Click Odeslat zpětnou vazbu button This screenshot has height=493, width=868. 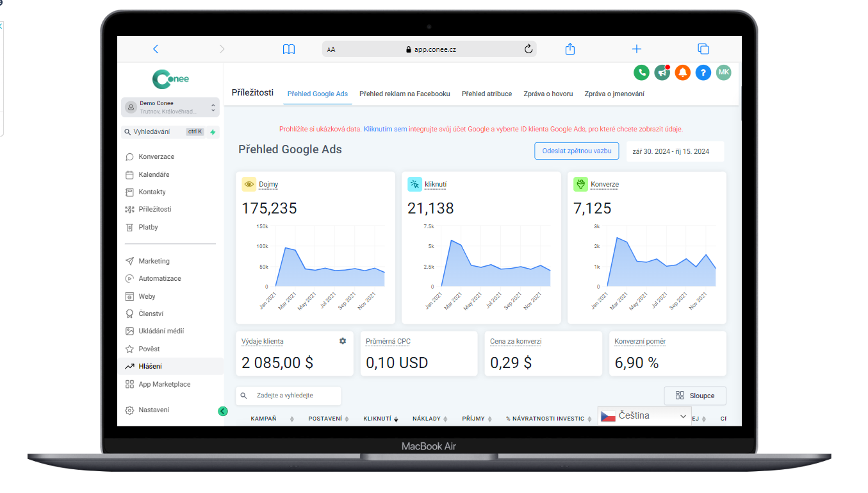[x=577, y=151]
